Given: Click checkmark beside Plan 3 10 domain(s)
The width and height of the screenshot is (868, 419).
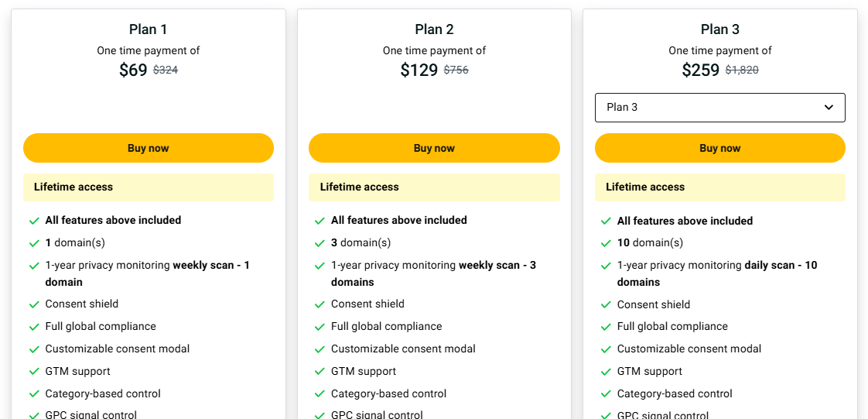Looking at the screenshot, I should tap(606, 243).
